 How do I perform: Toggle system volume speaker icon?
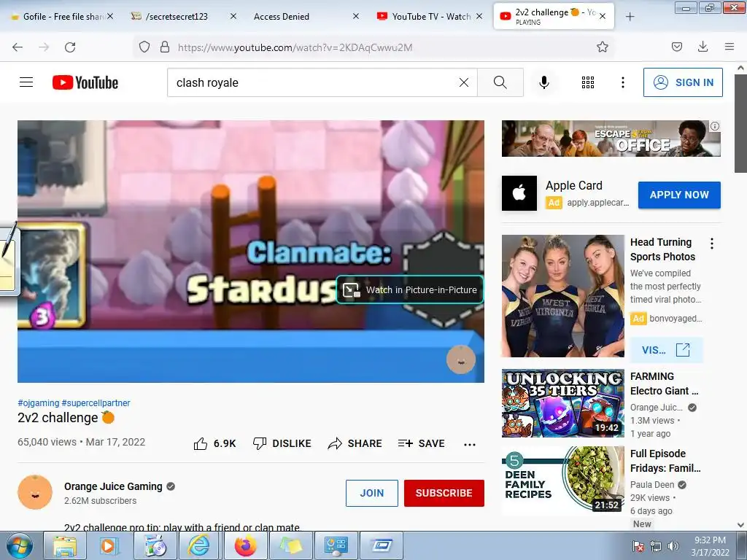coord(673,546)
